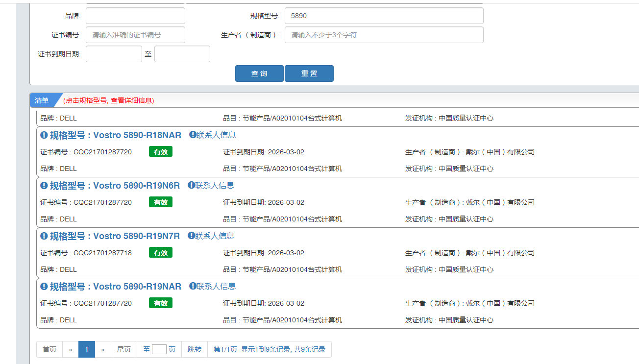Focus the 生产者（制造商）input field
Screen dimensions: 639x364
point(384,35)
